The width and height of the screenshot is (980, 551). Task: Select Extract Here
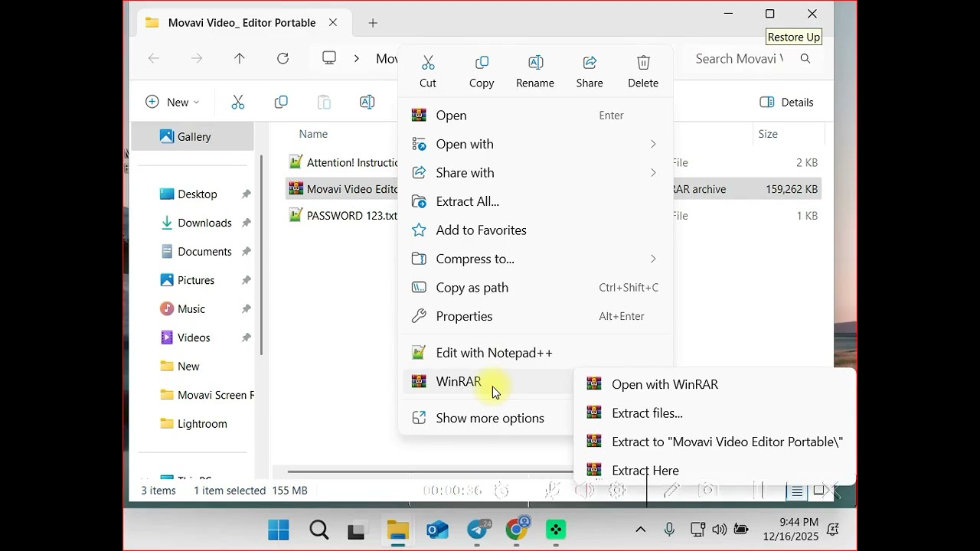(714, 471)
